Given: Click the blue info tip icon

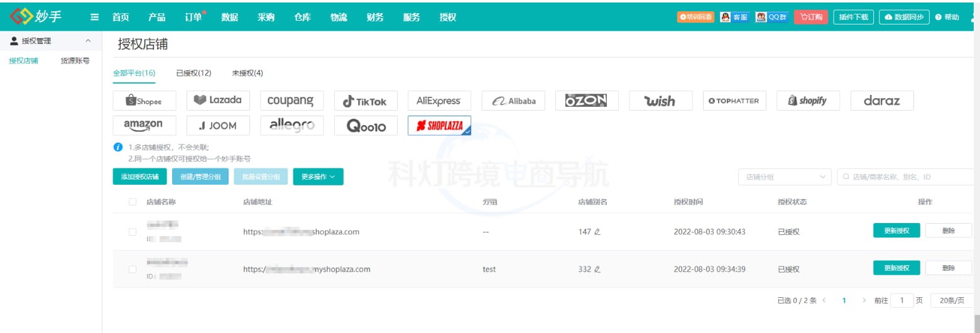Looking at the screenshot, I should 117,147.
